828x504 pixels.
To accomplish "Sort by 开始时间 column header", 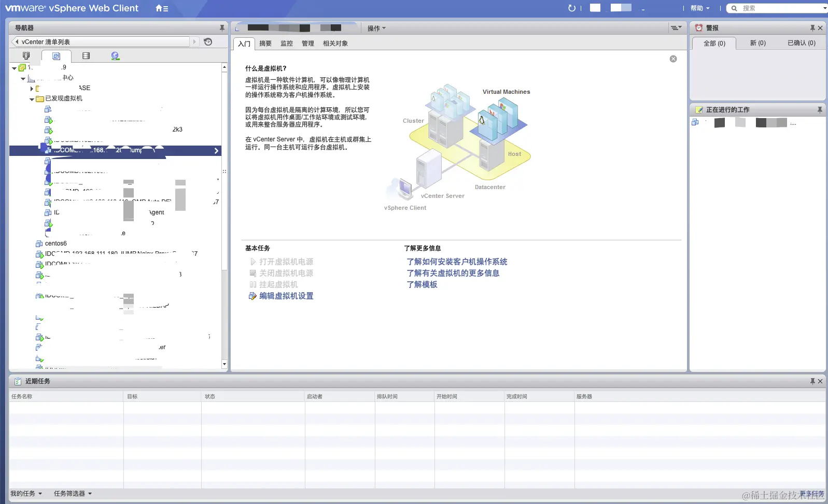I will [470, 396].
